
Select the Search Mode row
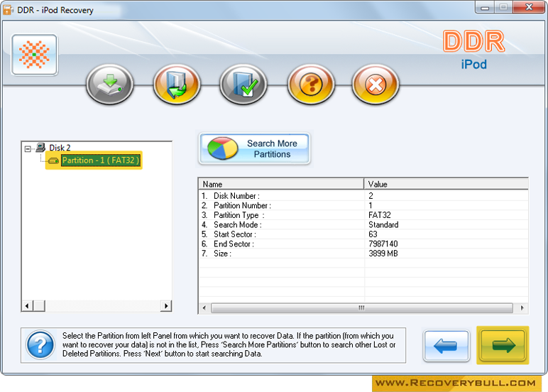coord(363,224)
